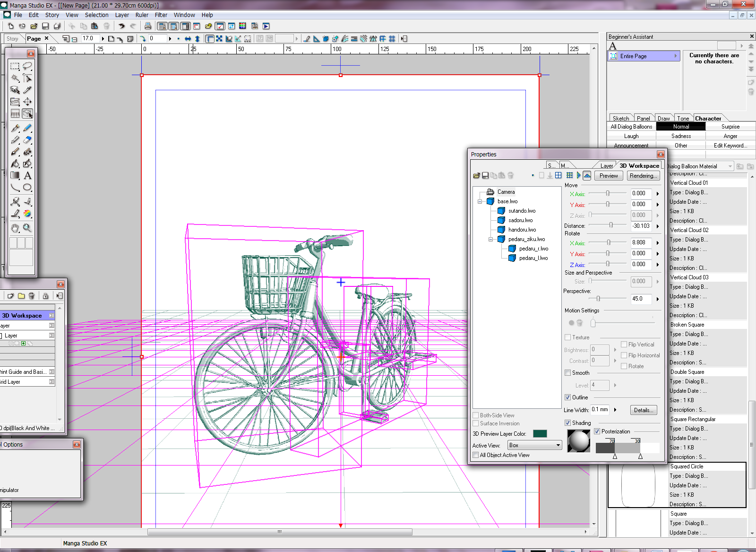Select the Lasso tool
756x552 pixels.
(x=27, y=66)
